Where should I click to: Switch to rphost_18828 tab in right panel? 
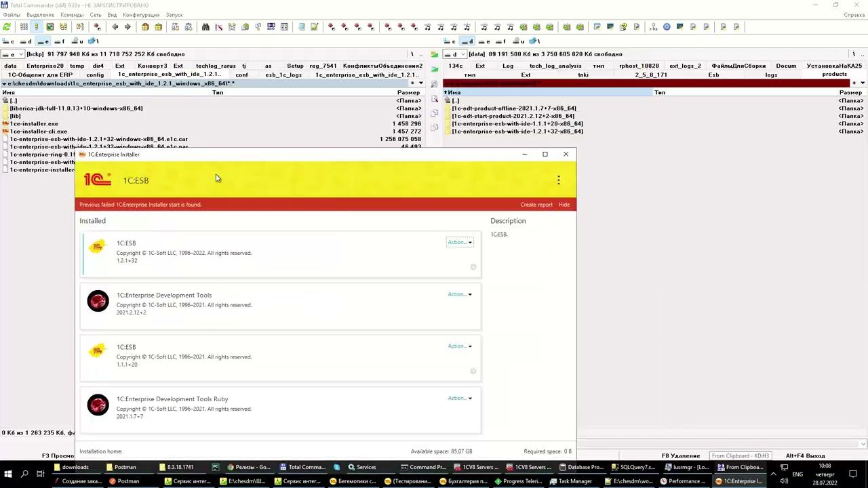[639, 66]
